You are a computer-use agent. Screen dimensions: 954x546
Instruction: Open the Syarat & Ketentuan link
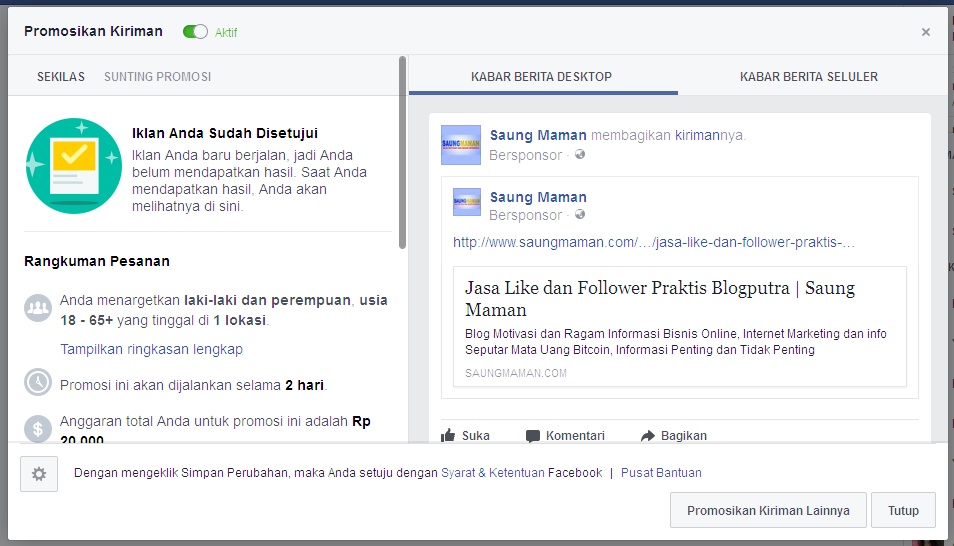point(492,473)
